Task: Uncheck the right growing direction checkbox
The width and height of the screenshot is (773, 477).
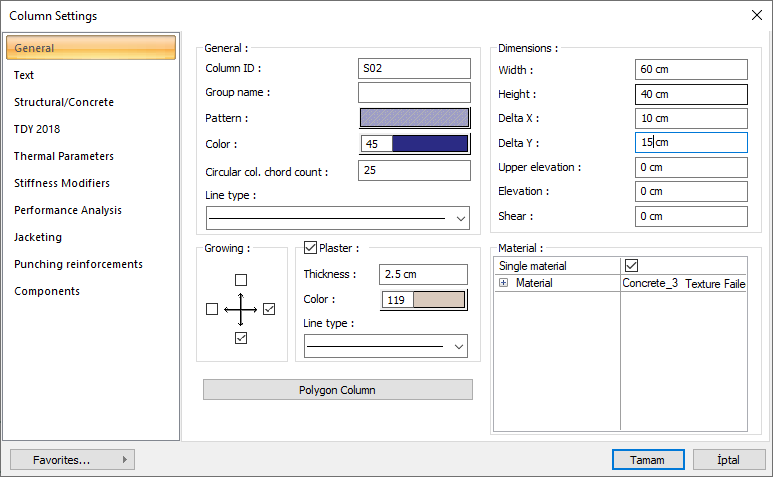Action: point(269,310)
